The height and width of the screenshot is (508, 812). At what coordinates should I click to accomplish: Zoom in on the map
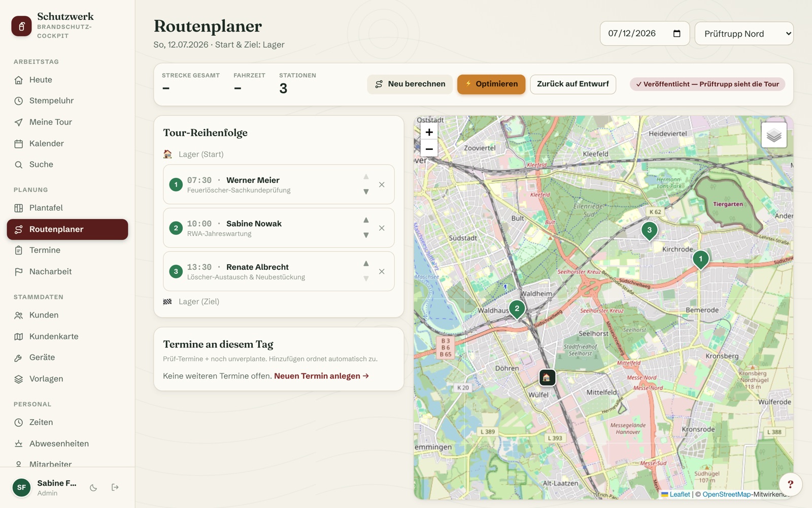pos(429,132)
